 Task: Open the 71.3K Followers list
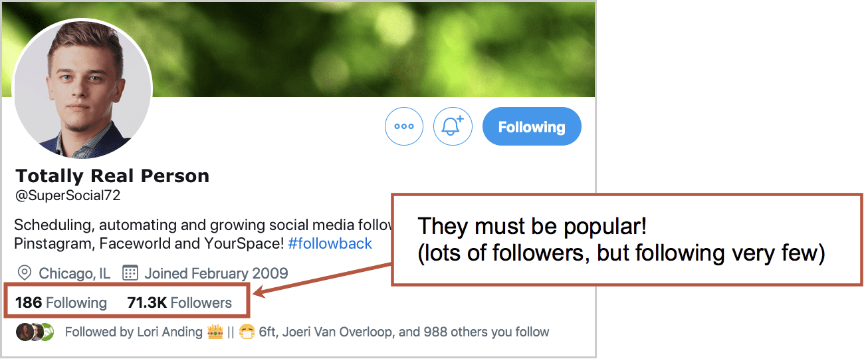point(179,303)
